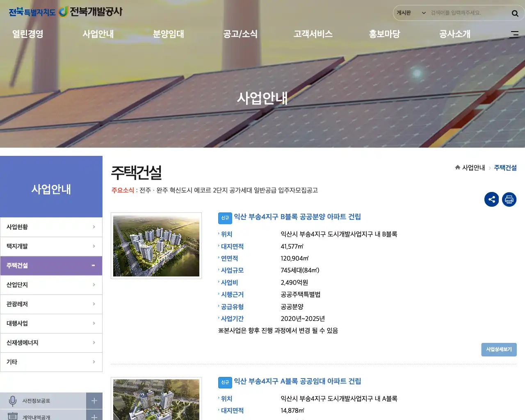The height and width of the screenshot is (420, 525).
Task: Expand 산업단지 in the sidebar
Action: pos(51,285)
